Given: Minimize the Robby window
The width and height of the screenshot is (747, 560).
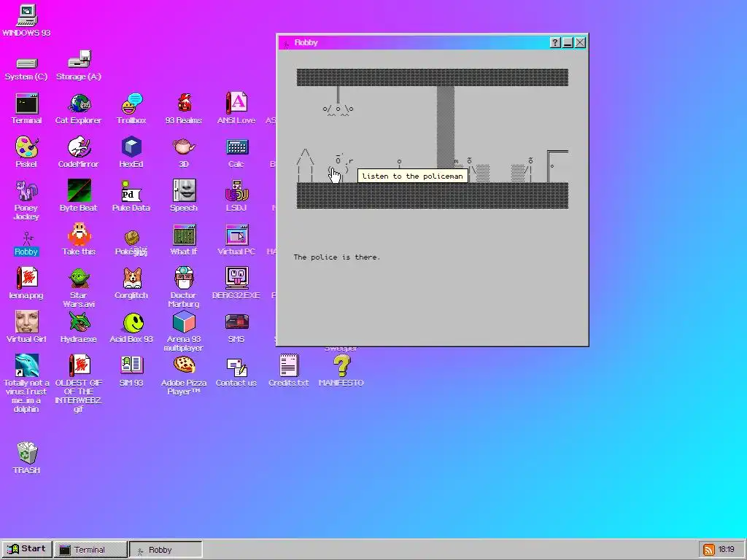Looking at the screenshot, I should pyautogui.click(x=568, y=43).
